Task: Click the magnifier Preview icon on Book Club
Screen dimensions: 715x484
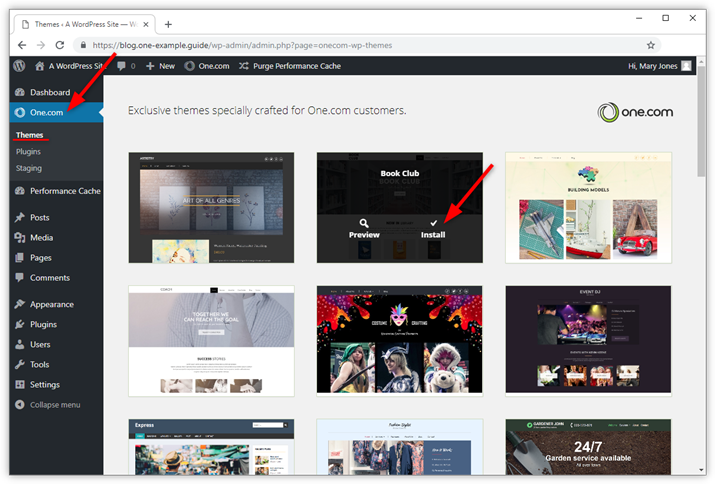Action: click(x=363, y=223)
